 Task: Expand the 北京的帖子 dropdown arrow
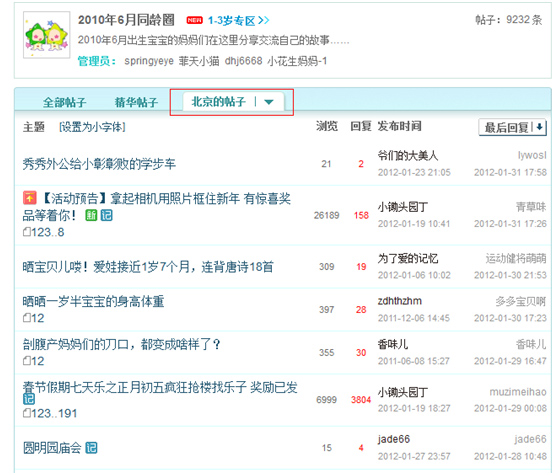click(269, 102)
